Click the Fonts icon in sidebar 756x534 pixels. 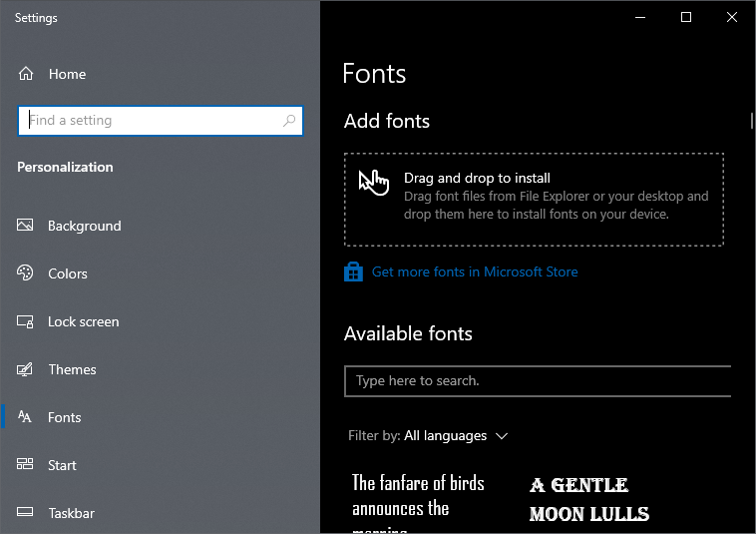(x=26, y=417)
